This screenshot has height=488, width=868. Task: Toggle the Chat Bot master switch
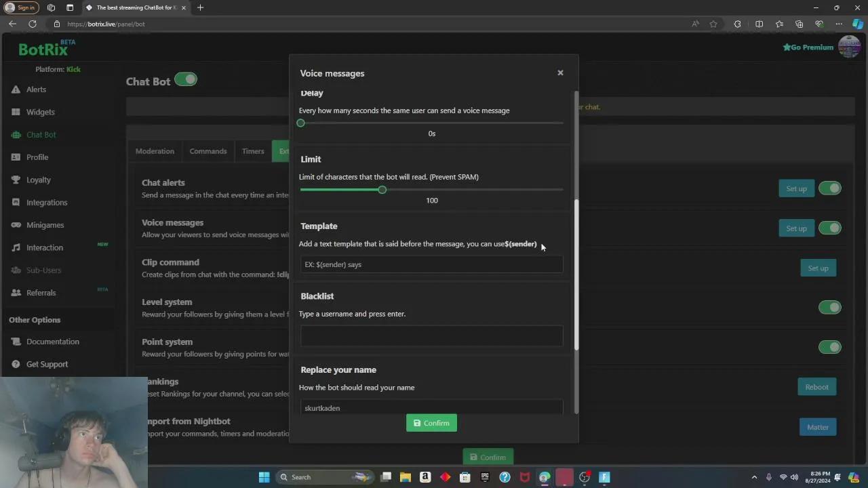[185, 79]
